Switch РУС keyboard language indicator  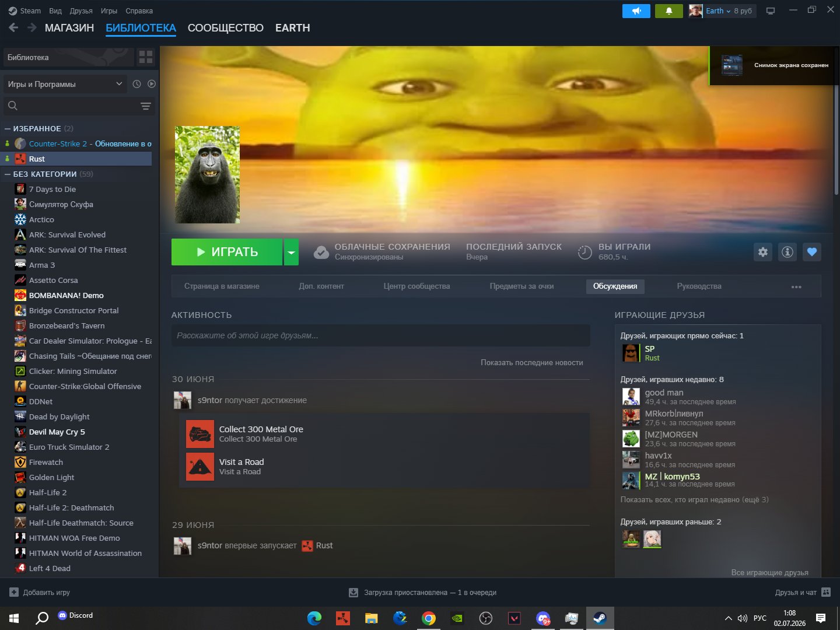click(x=760, y=618)
